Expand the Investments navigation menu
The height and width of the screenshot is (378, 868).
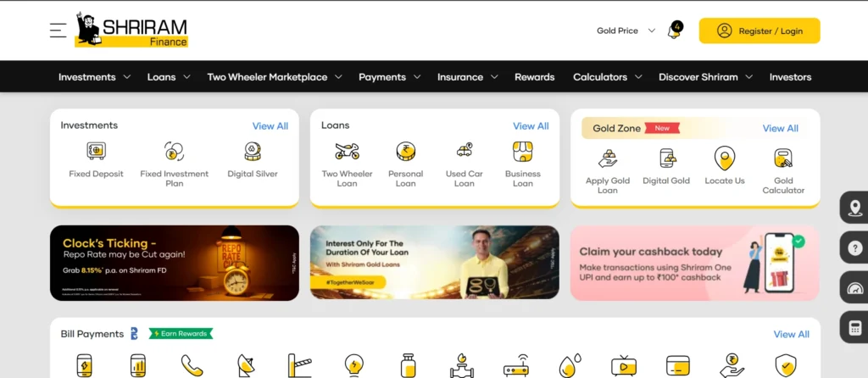94,77
